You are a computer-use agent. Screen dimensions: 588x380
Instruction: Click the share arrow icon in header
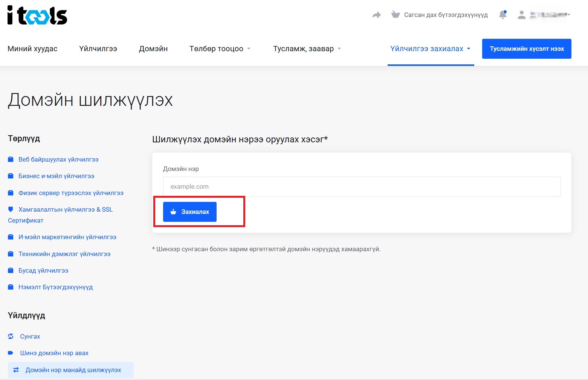pyautogui.click(x=376, y=15)
